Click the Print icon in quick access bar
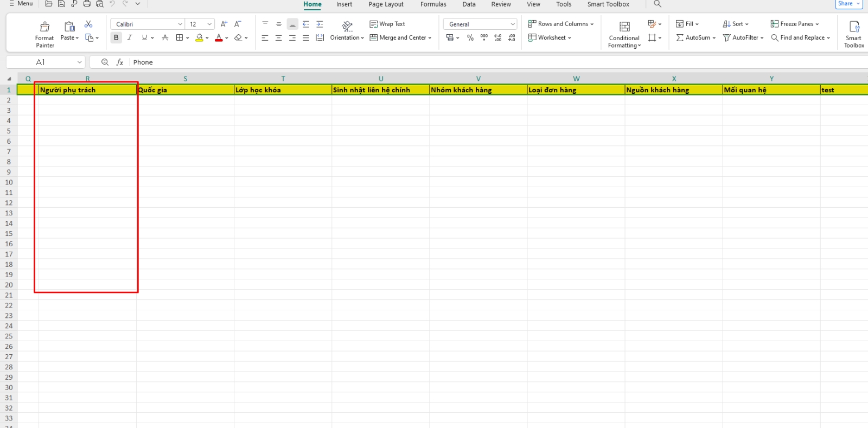The height and width of the screenshot is (428, 868). pos(87,4)
